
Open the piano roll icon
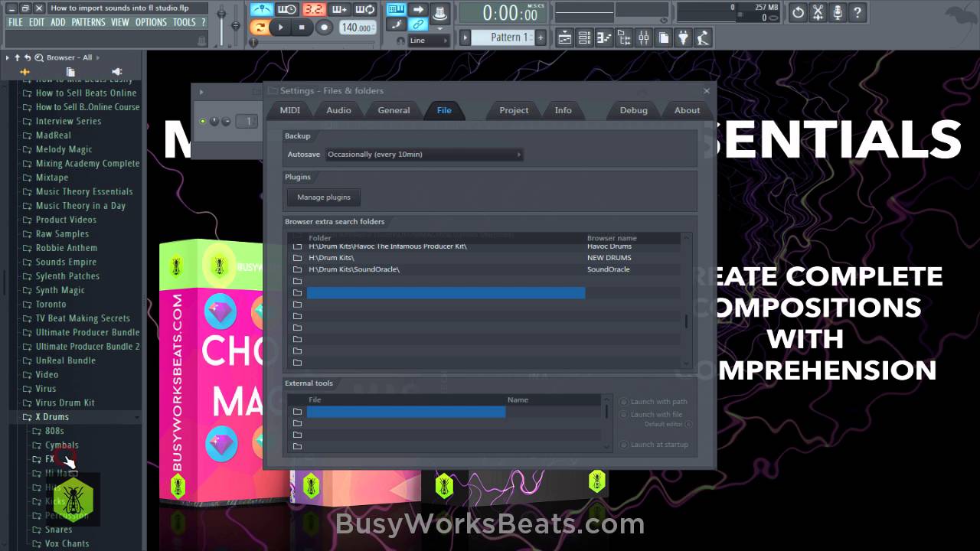click(x=604, y=37)
